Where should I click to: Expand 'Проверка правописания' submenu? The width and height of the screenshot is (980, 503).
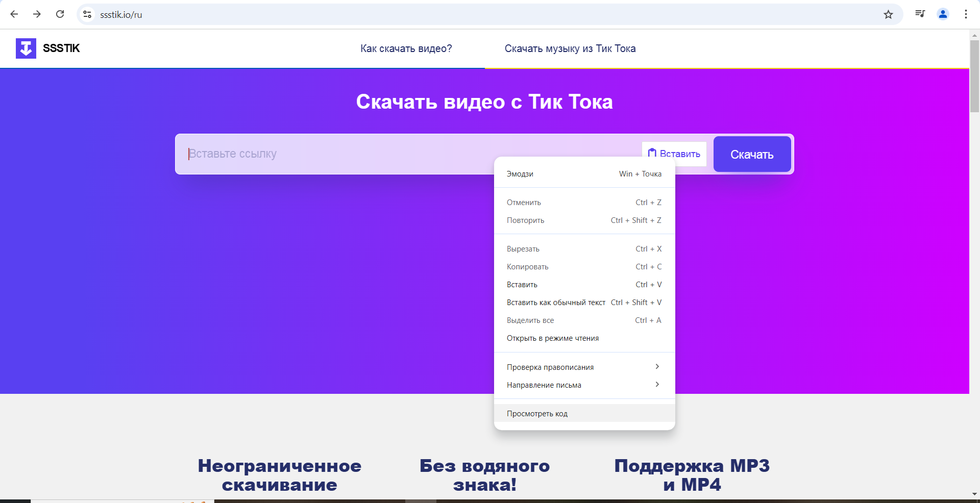point(584,367)
